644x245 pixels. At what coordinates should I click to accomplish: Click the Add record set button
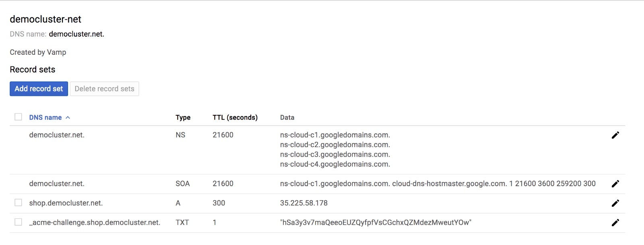(x=39, y=89)
